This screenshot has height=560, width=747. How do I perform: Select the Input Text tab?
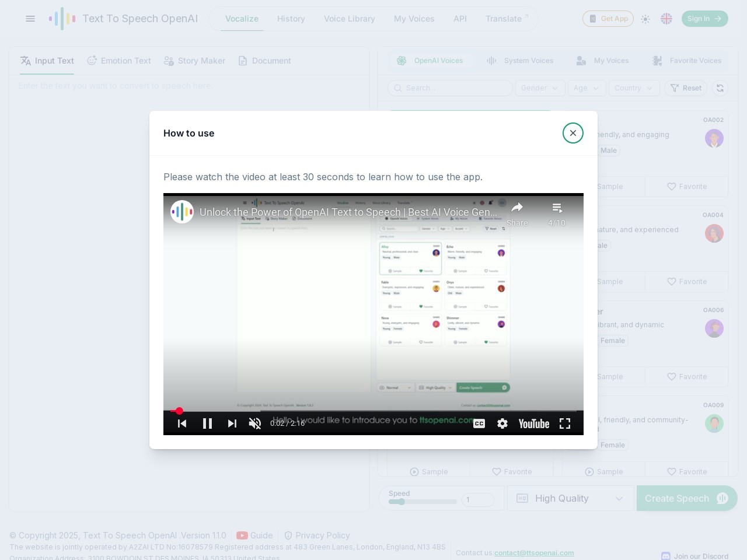[x=47, y=61]
